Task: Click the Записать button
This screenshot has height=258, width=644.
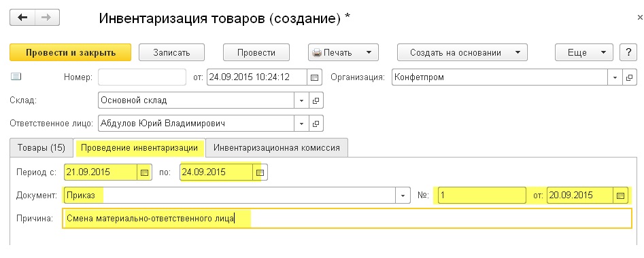Action: [171, 52]
